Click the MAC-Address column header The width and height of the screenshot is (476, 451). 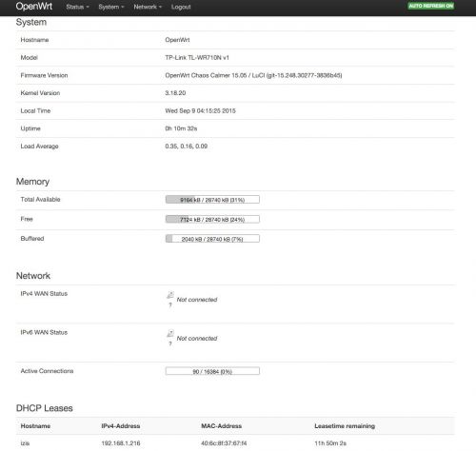221,426
